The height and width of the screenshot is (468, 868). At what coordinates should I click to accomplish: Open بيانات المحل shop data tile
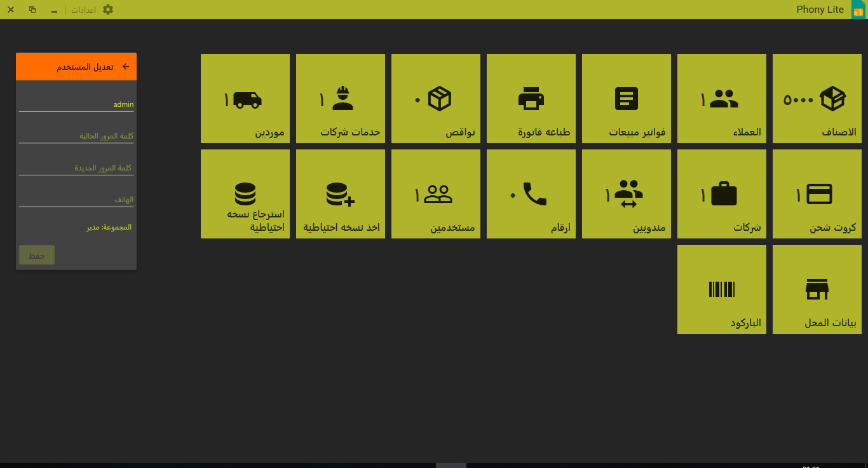817,289
